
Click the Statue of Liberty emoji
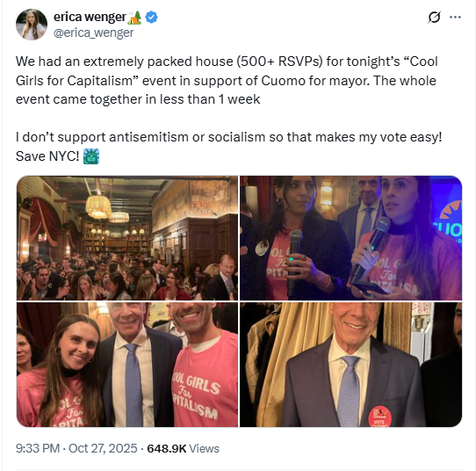point(91,156)
